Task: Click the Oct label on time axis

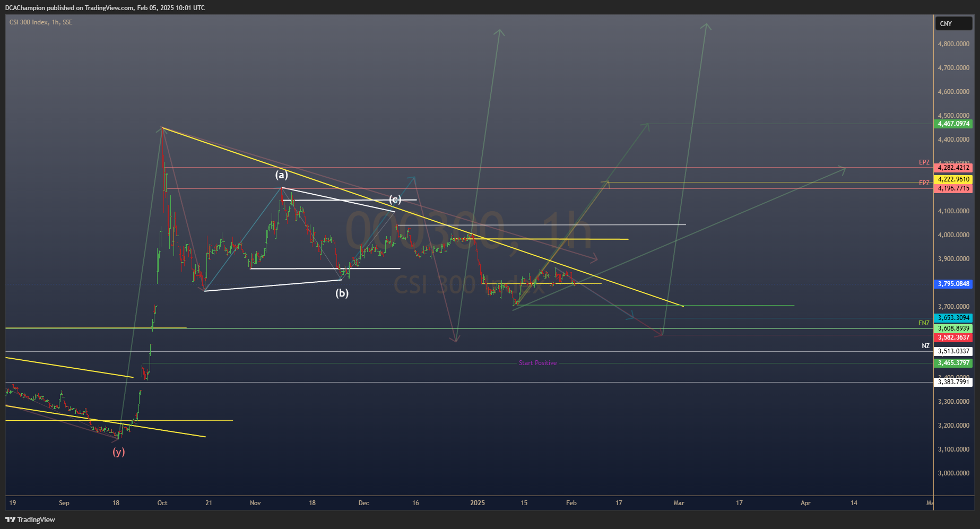Action: point(162,503)
